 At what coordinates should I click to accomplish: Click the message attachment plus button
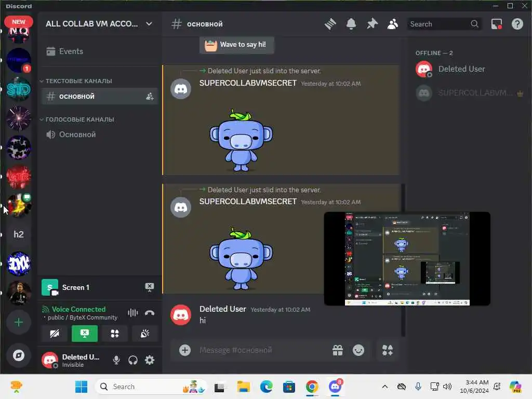tap(185, 350)
